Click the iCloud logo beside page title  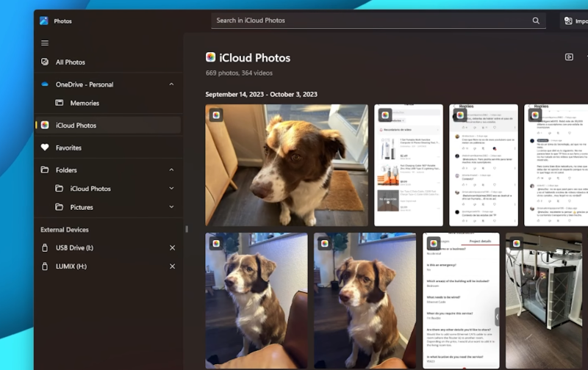(x=210, y=57)
